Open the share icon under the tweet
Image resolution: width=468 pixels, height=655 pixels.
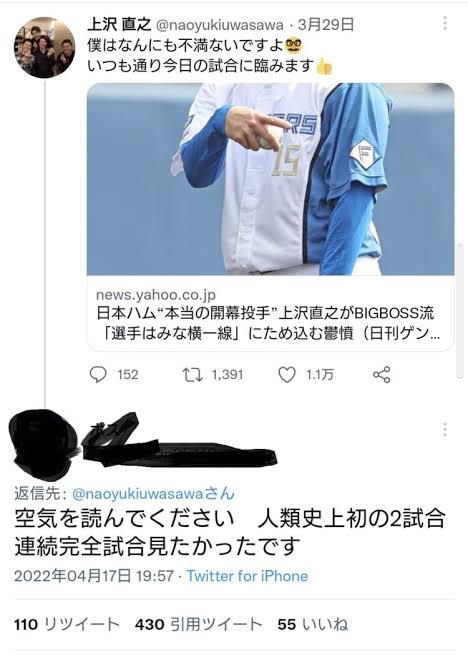click(x=382, y=375)
